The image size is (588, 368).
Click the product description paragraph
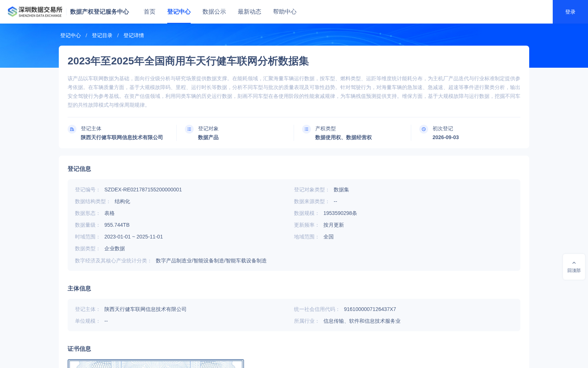pos(294,92)
